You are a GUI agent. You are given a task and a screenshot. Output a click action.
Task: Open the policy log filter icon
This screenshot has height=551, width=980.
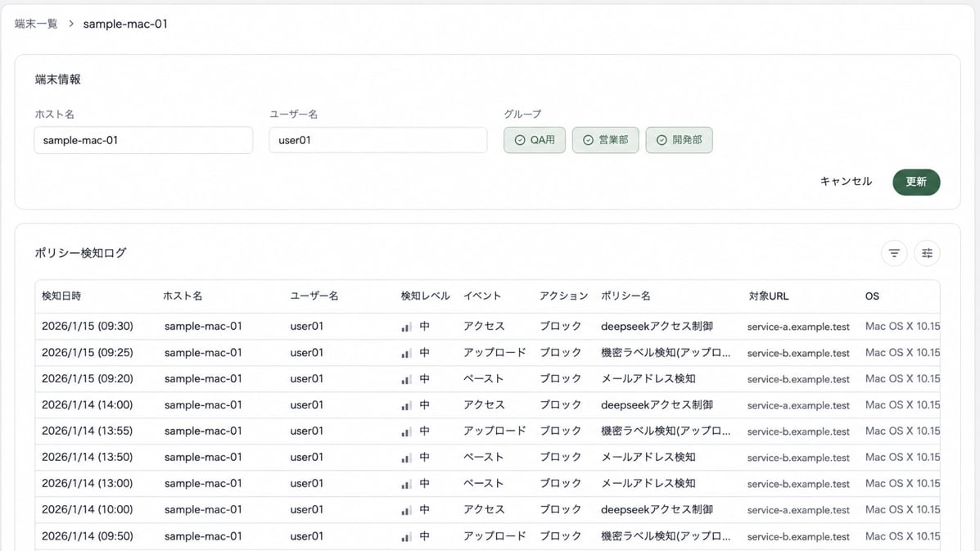[x=894, y=253]
